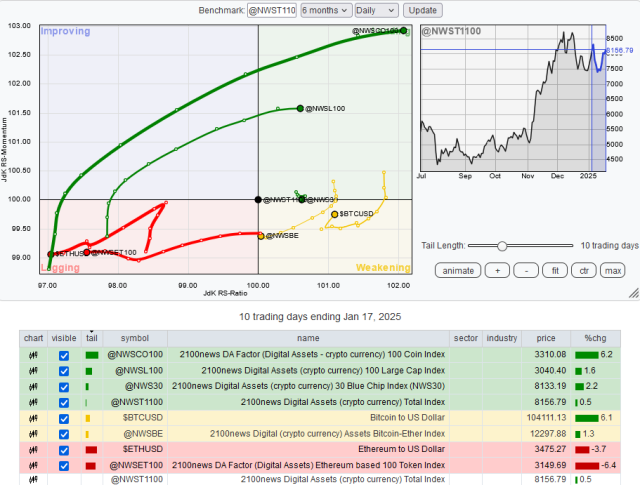Open chart icon for @NWSL100 row
This screenshot has width=640, height=485.
31,370
